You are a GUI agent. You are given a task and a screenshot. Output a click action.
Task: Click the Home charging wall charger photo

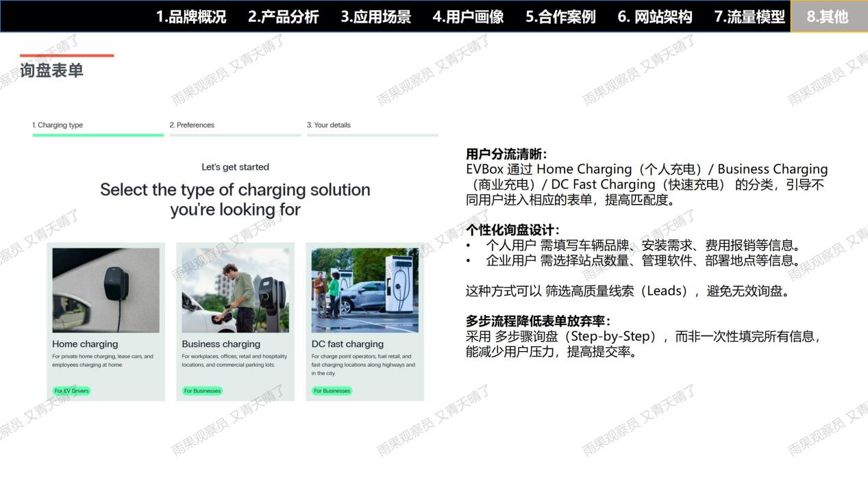[x=106, y=290]
